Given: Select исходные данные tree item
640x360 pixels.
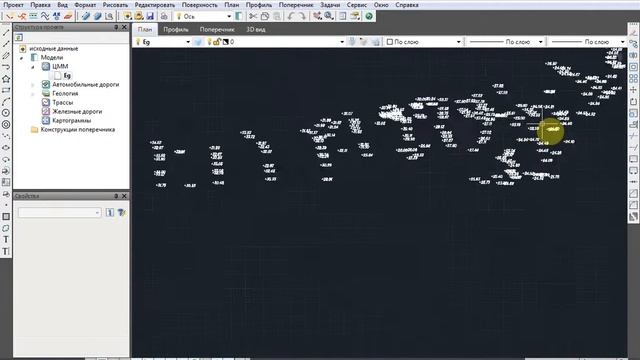Looking at the screenshot, I should (53, 49).
